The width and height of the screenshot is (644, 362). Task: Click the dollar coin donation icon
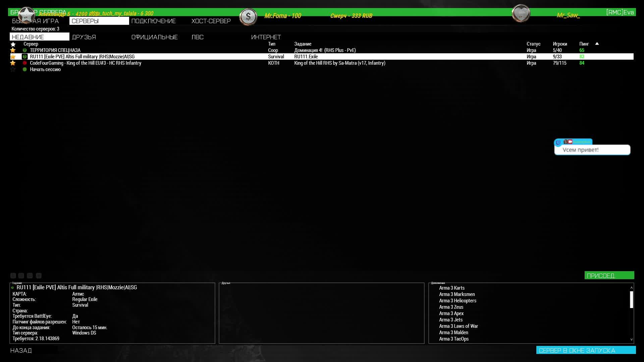(x=248, y=16)
